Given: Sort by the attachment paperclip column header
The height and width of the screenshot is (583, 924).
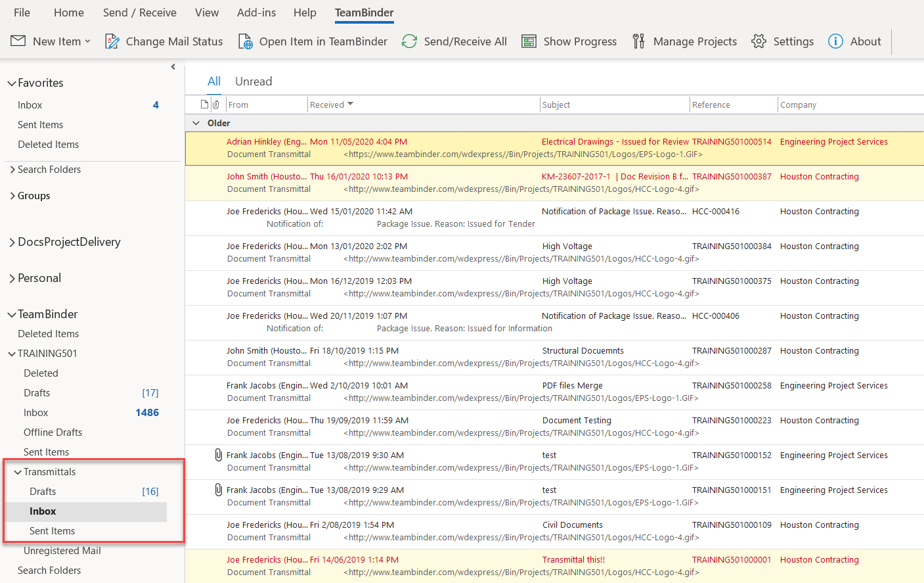Looking at the screenshot, I should (215, 105).
